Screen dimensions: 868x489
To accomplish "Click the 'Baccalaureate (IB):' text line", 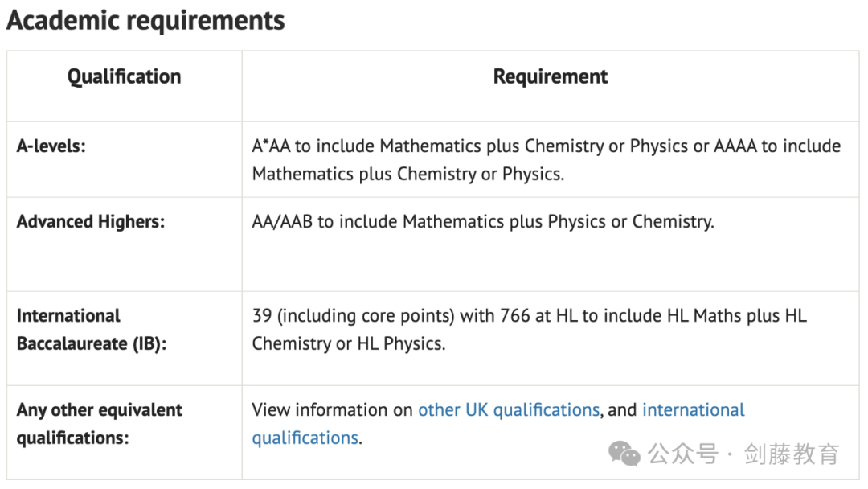I will (92, 344).
